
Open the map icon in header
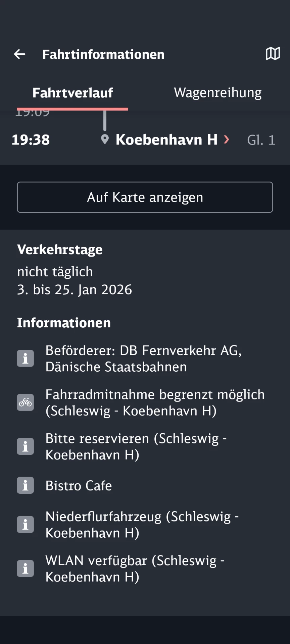coord(273,54)
